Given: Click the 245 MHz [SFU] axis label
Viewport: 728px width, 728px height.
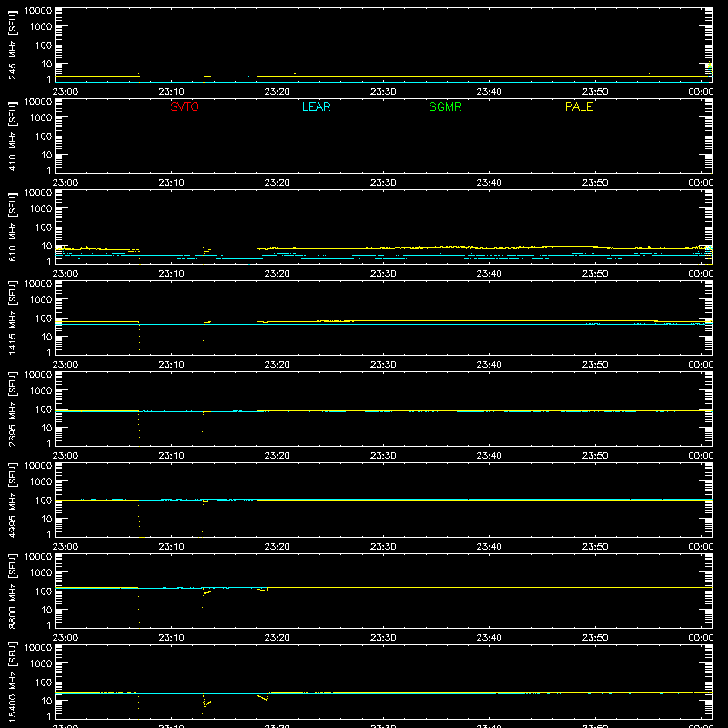Looking at the screenshot, I should [12, 45].
